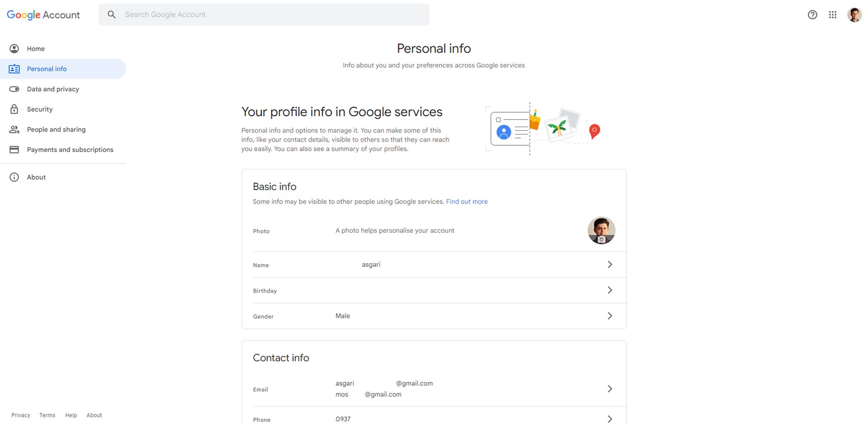
Task: Open the Find out more link
Action: click(x=467, y=202)
